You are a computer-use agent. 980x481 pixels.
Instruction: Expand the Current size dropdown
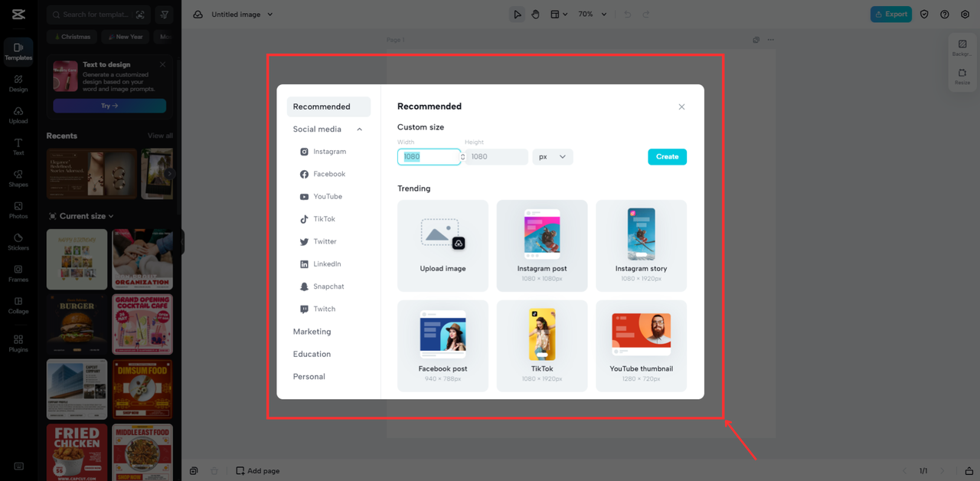(x=80, y=216)
